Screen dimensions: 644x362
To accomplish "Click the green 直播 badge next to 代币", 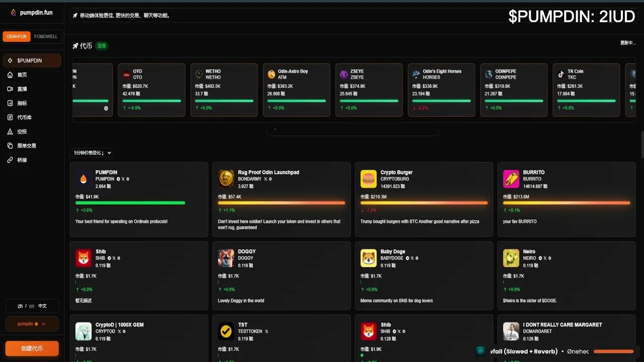I will click(x=102, y=46).
